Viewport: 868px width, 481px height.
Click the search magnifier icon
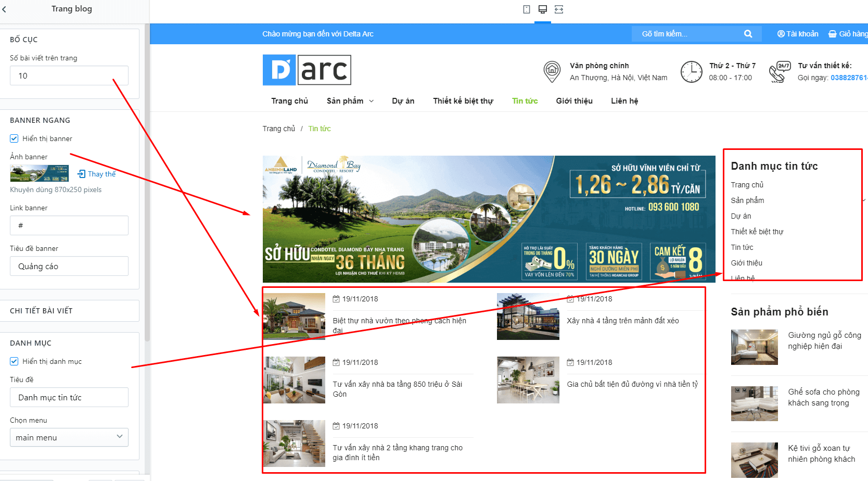point(748,34)
